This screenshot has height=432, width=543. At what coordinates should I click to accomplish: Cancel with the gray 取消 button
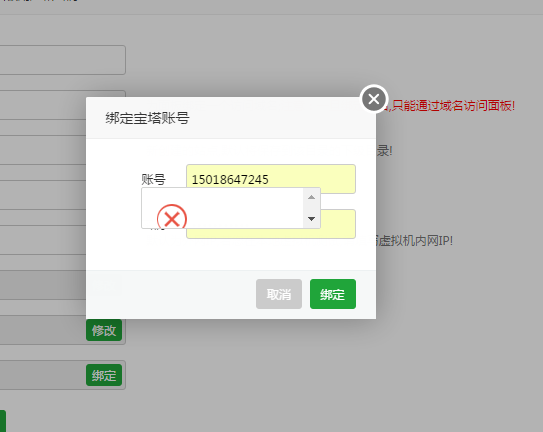tap(279, 294)
